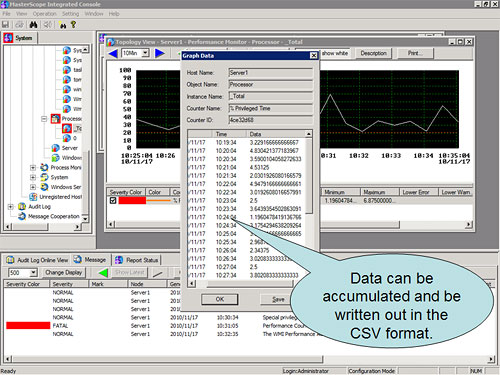The height and width of the screenshot is (375, 500).
Task: Click the print icon in main toolbar
Action: [19, 24]
